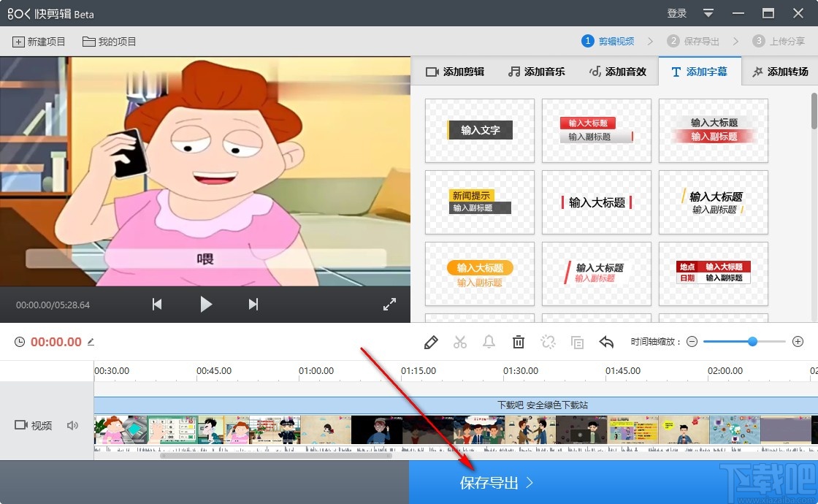This screenshot has height=504, width=818.
Task: Click the bell marker icon
Action: click(489, 343)
